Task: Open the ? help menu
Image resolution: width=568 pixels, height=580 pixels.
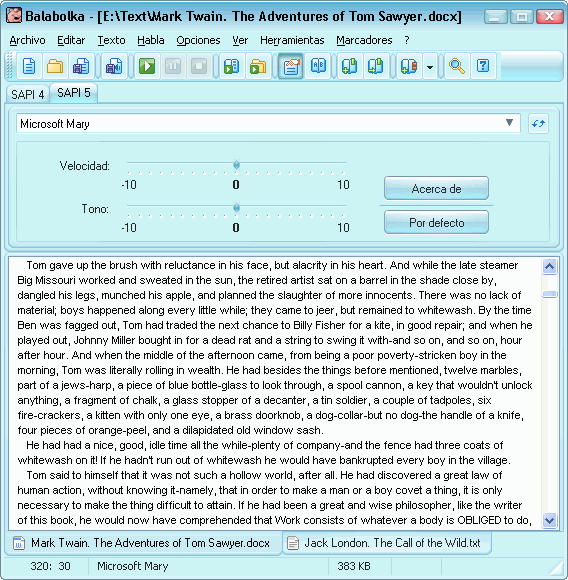Action: (407, 40)
